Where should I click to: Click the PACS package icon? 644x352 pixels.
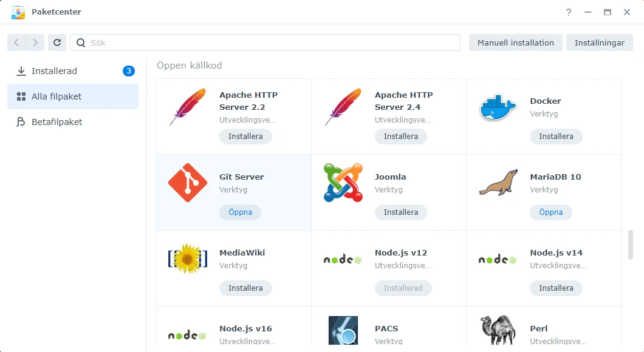point(342,331)
